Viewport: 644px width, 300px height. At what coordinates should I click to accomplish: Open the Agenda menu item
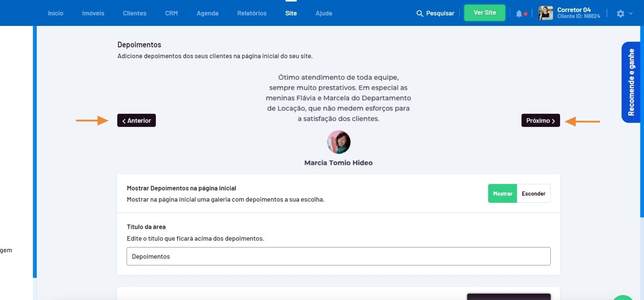208,13
